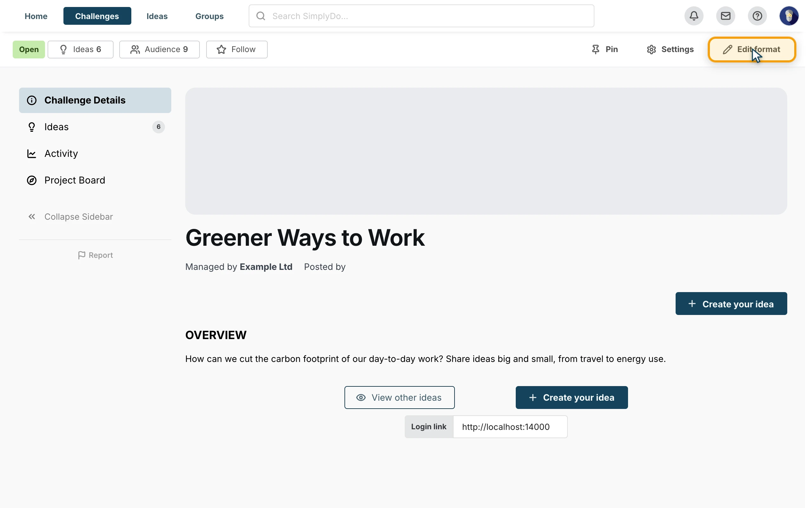Focus the Search SimplyDo field
812x508 pixels.
click(421, 16)
